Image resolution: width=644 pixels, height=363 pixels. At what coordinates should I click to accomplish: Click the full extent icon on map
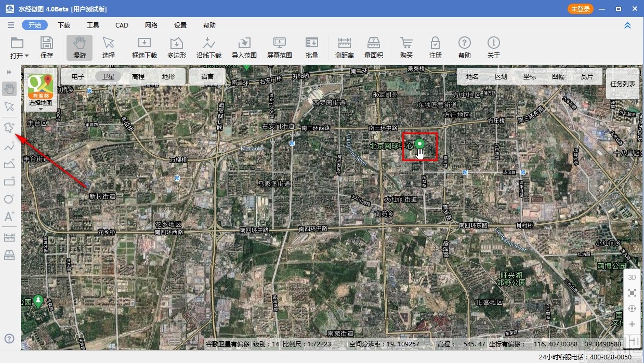[x=632, y=293]
